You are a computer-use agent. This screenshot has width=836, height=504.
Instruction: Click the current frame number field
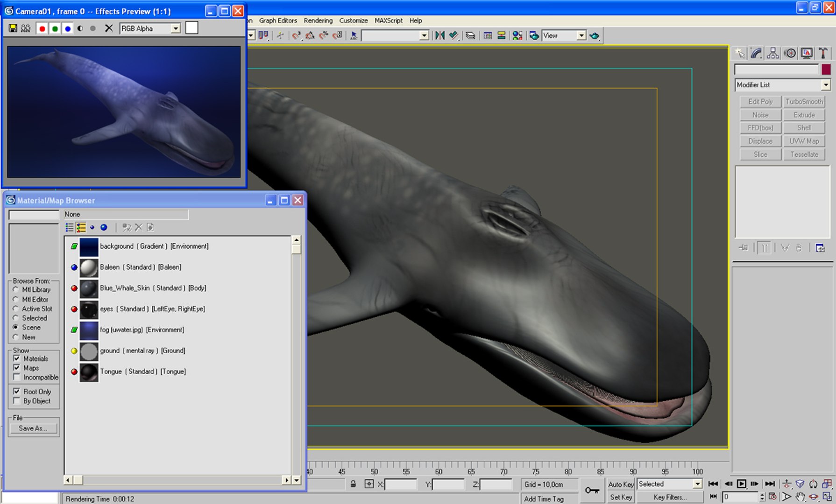coord(741,497)
